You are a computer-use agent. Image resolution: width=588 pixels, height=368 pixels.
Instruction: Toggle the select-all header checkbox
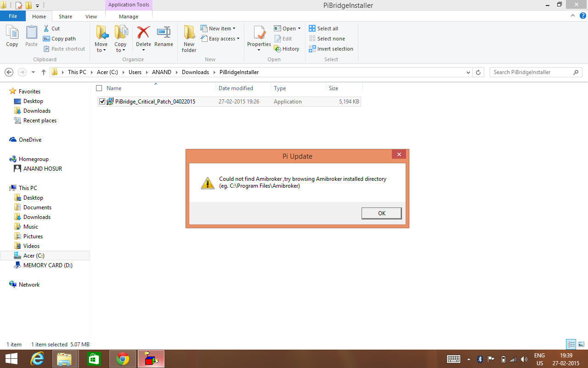coord(99,88)
